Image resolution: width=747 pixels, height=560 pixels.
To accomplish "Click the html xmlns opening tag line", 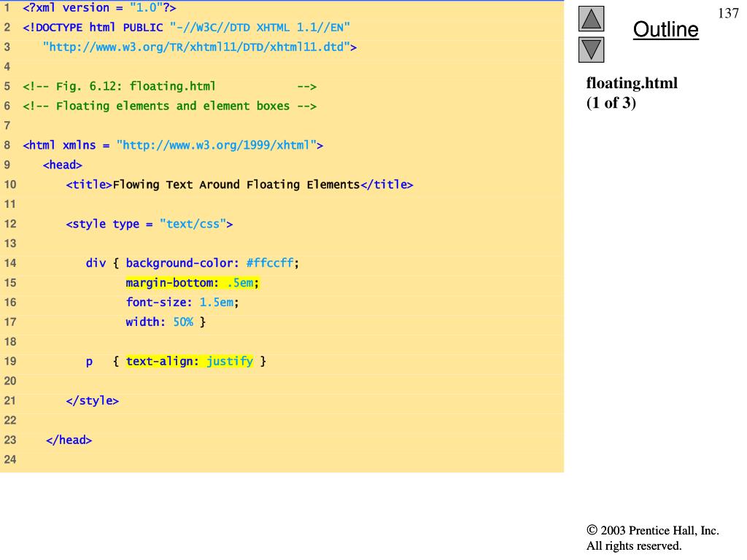I will 173,145.
